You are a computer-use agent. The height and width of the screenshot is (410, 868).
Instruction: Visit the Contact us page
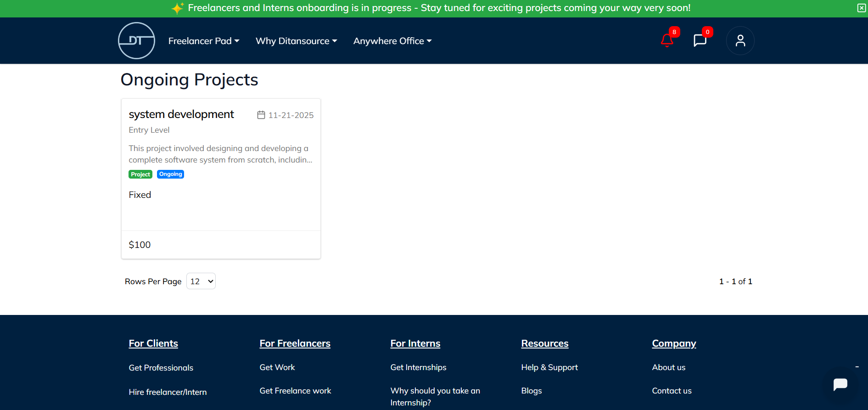[672, 391]
